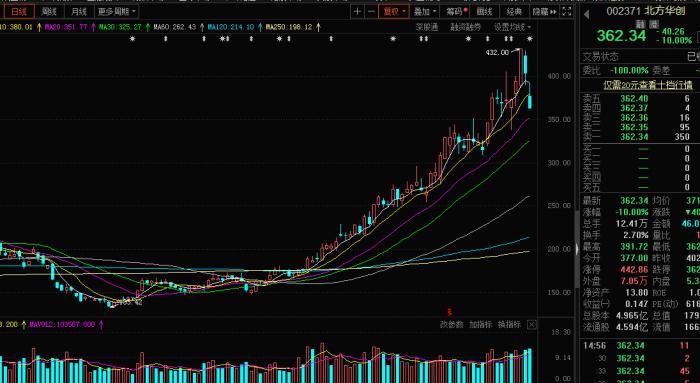Viewport: 700px width, 383px height.
Task: Enter full-screen chart mode icon
Action: pyautogui.click(x=567, y=12)
